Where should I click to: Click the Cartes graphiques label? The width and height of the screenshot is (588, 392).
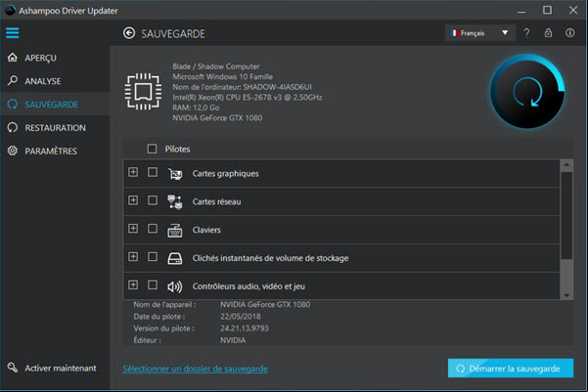(225, 173)
